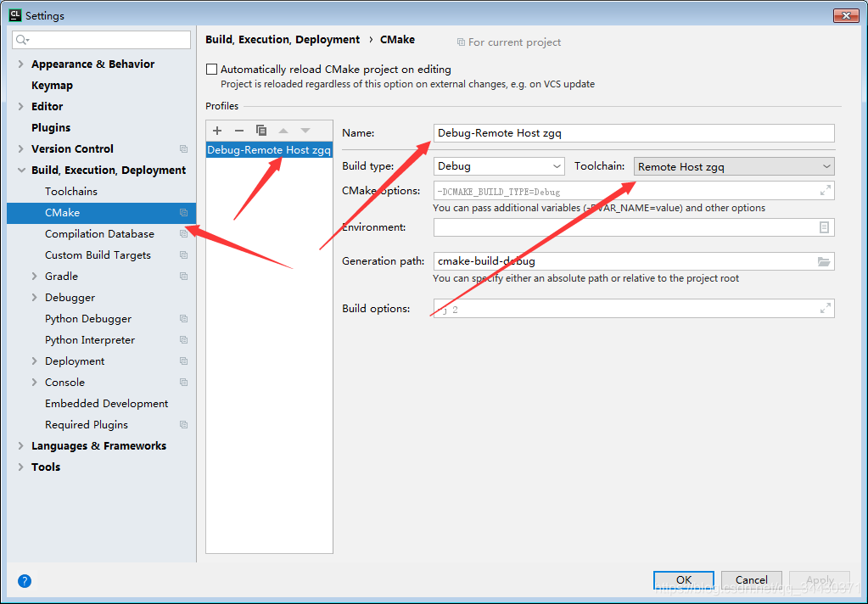Click the project-level icon beside Python Debugger
The width and height of the screenshot is (868, 604).
coord(184,319)
